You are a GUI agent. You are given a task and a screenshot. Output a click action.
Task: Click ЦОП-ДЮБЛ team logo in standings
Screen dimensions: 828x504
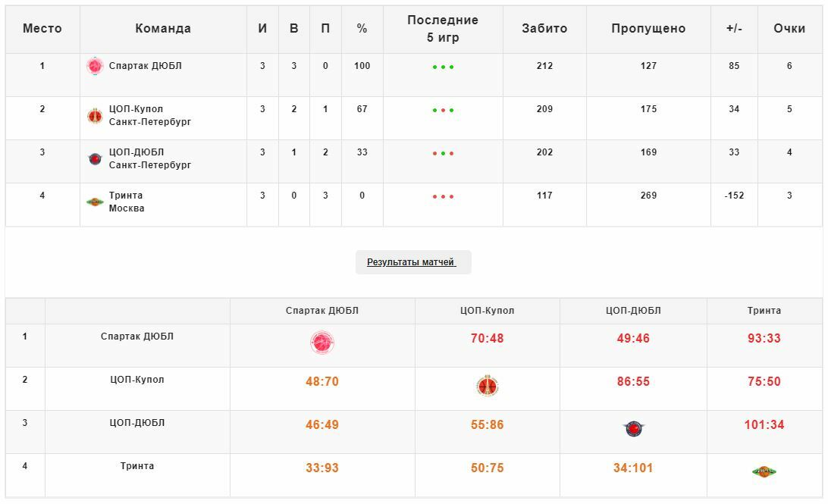95,159
